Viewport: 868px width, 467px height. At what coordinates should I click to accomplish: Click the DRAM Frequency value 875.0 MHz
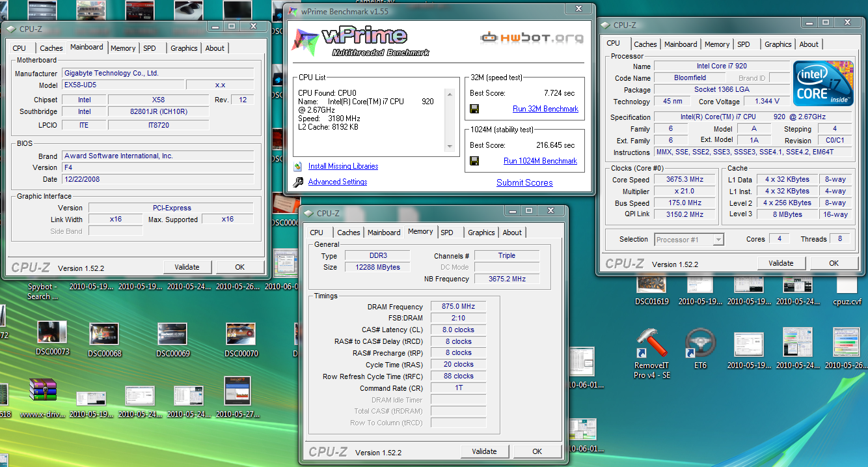click(458, 306)
